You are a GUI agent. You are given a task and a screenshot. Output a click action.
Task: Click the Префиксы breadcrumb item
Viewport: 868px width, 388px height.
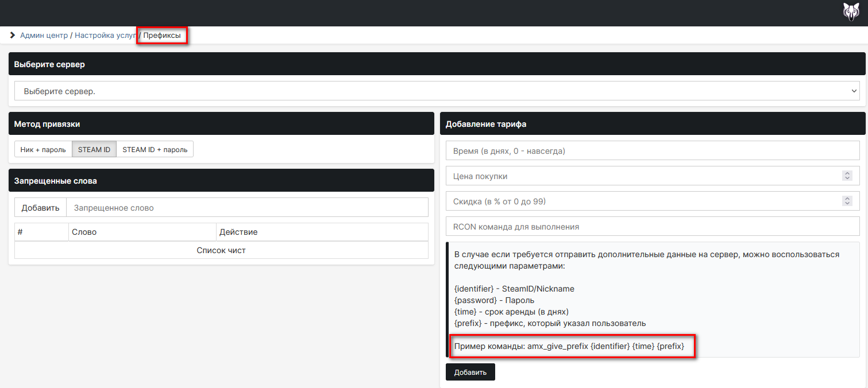tap(162, 36)
